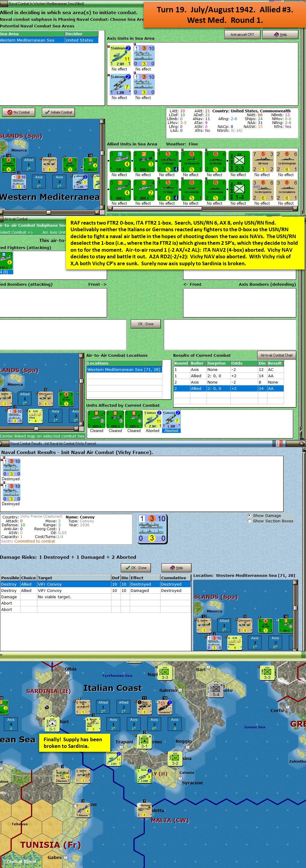
Task: Select the Gabbiano Z.501 unit under Axis Units
Action: [120, 56]
